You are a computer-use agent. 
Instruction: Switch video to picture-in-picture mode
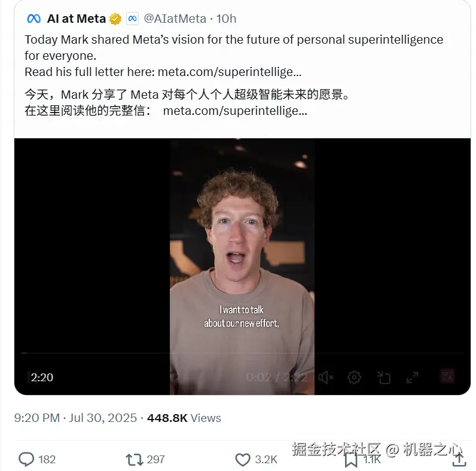(384, 378)
